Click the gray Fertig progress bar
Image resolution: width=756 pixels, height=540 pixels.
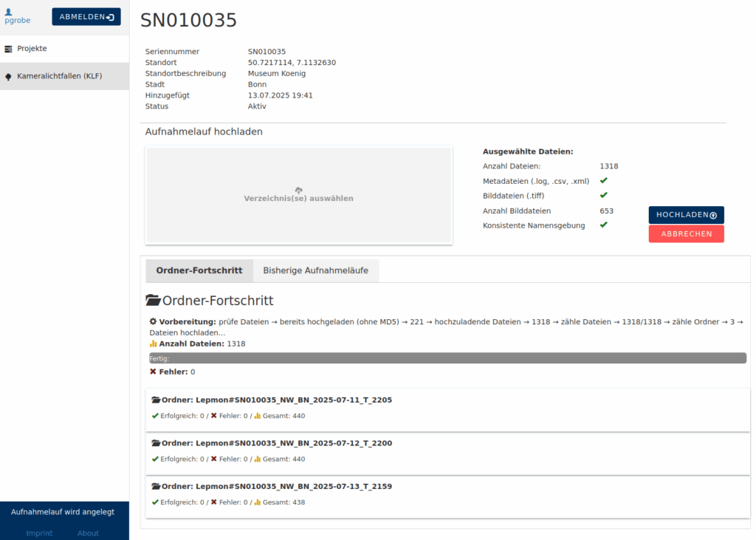[x=447, y=358]
